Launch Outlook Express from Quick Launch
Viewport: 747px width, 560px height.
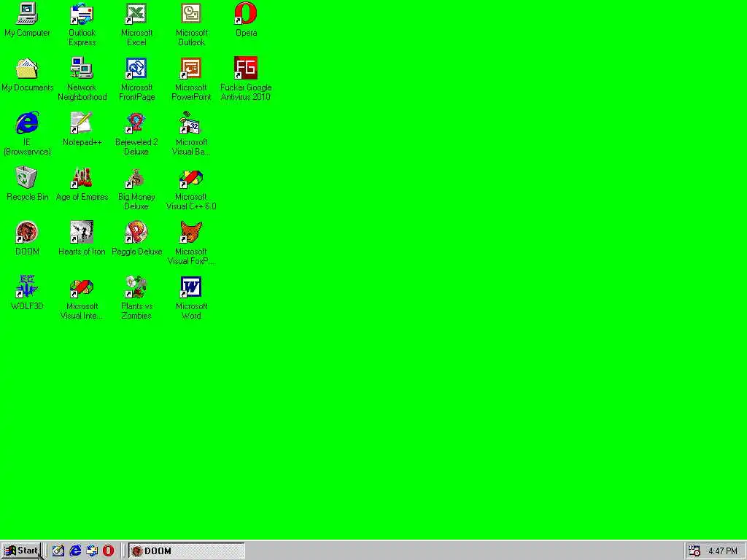[92, 551]
